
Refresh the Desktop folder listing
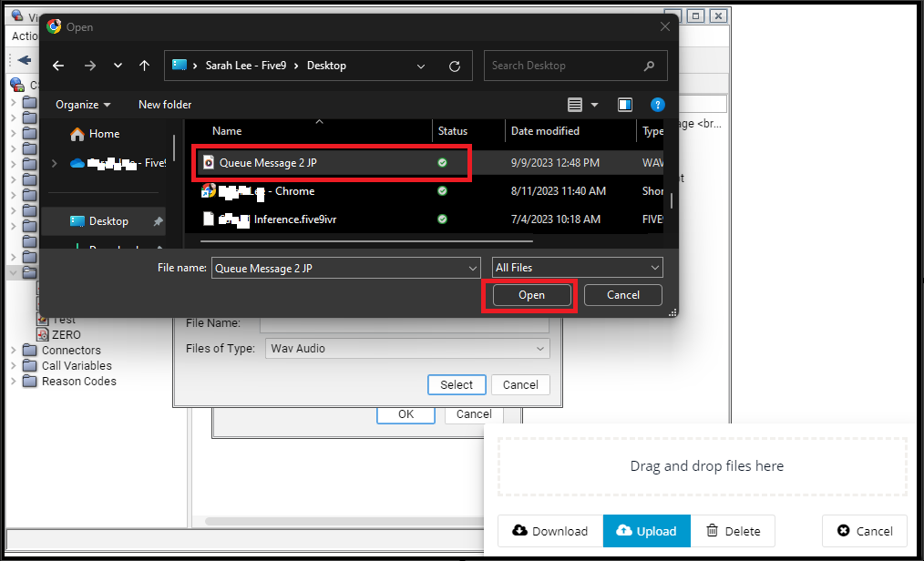click(455, 66)
